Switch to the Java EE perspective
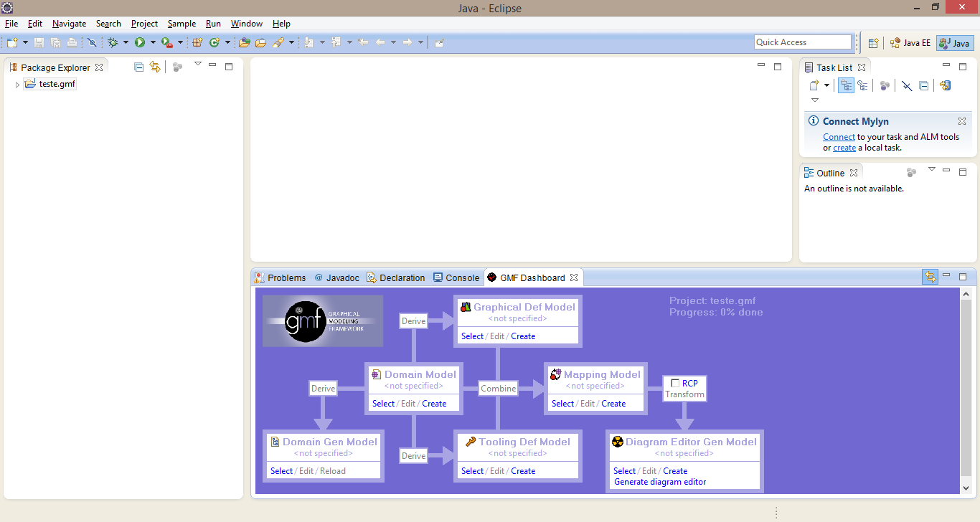The height and width of the screenshot is (522, 980). tap(910, 43)
